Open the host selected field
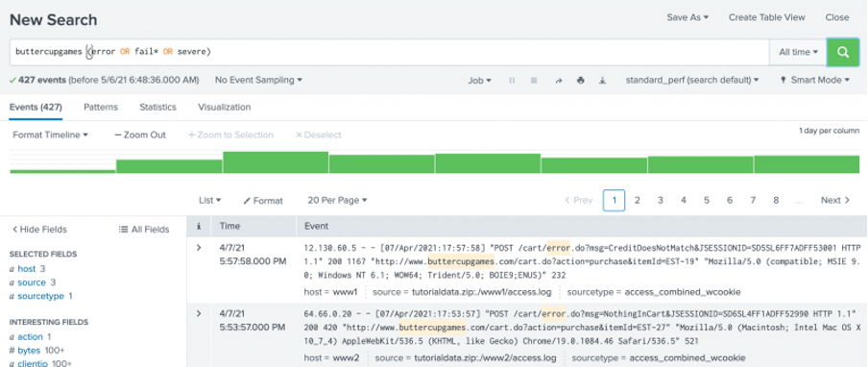The image size is (868, 367). 27,268
